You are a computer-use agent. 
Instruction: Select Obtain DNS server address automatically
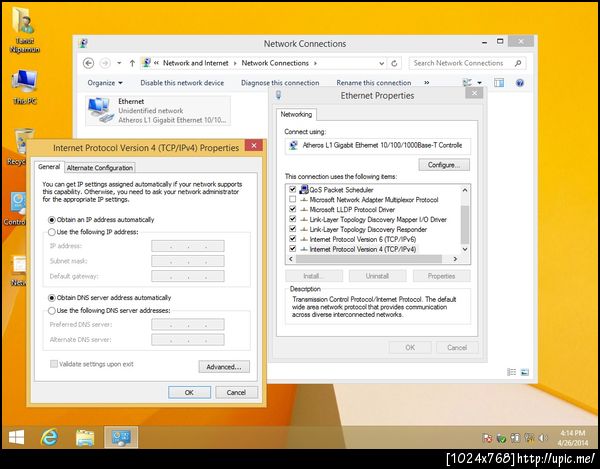[x=52, y=298]
